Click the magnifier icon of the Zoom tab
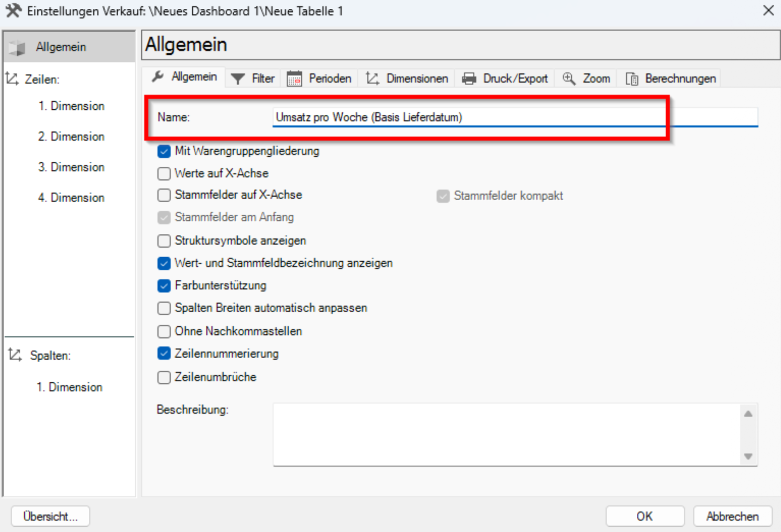The width and height of the screenshot is (781, 532). pyautogui.click(x=569, y=79)
